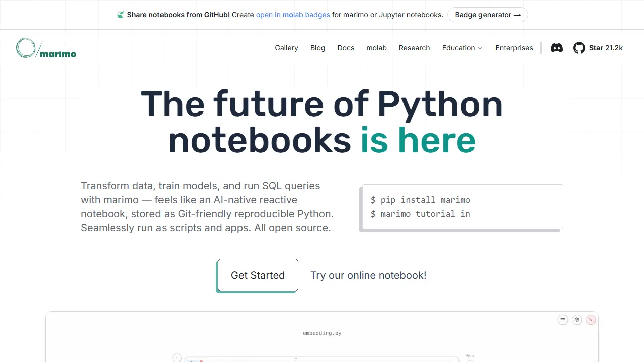The height and width of the screenshot is (362, 644).
Task: Open notebook settings gear icon
Action: click(577, 320)
